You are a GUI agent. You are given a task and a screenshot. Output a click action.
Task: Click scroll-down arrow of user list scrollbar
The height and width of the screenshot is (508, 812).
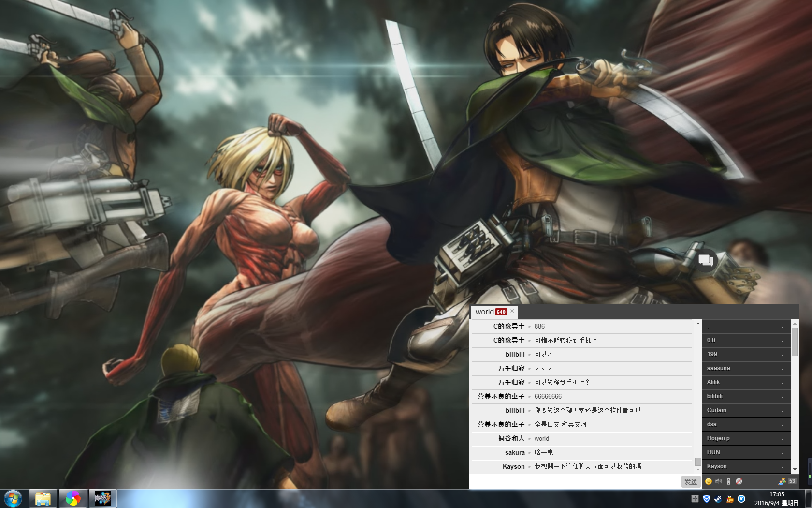click(x=795, y=469)
